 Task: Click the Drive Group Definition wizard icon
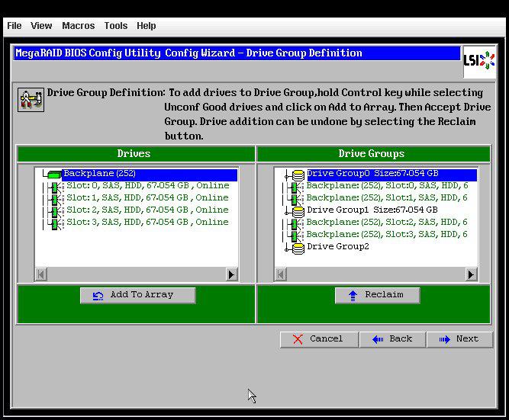point(31,99)
